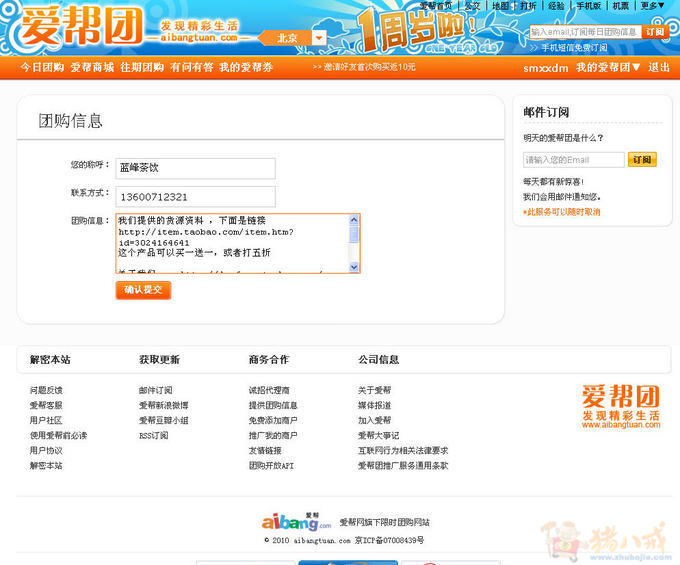This screenshot has height=565, width=680.
Task: Open 地图 top link
Action: tap(500, 6)
